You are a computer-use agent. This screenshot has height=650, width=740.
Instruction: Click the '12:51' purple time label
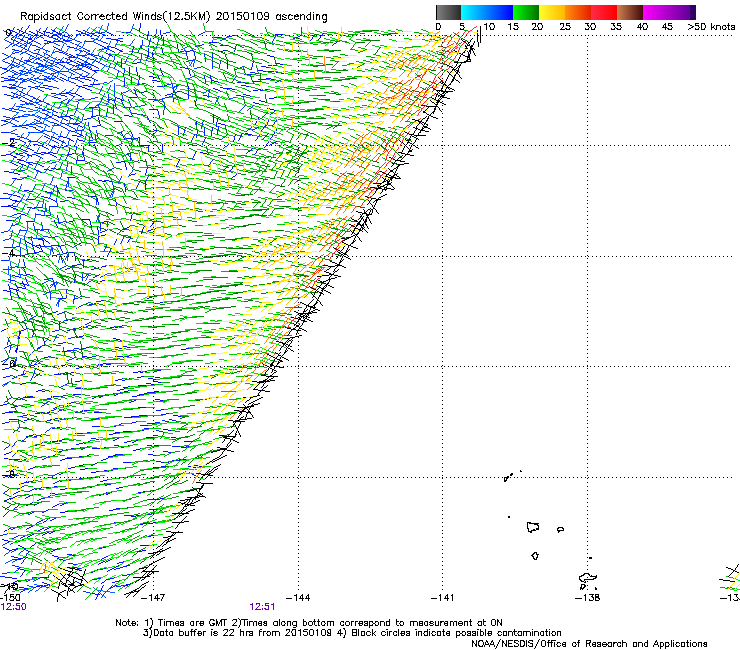point(262,607)
